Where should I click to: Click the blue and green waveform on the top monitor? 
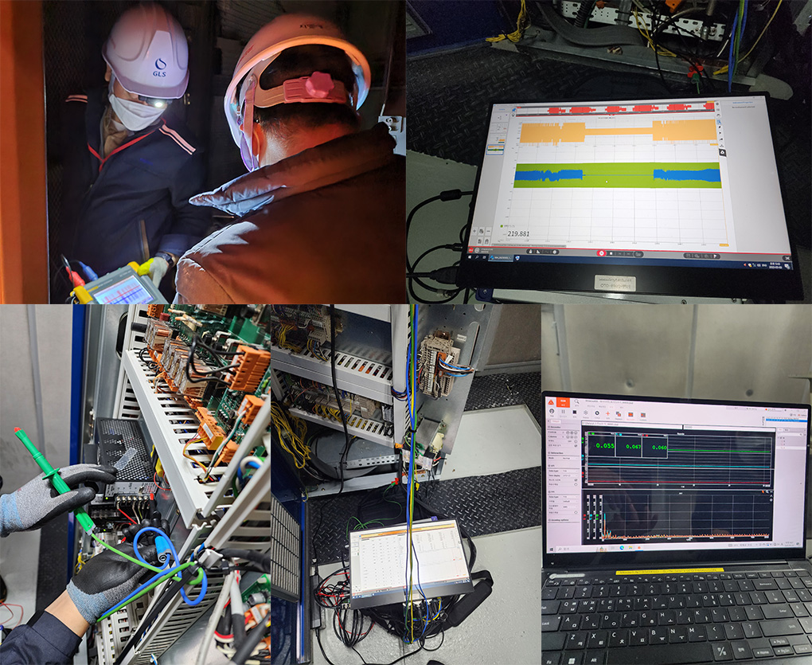(617, 175)
